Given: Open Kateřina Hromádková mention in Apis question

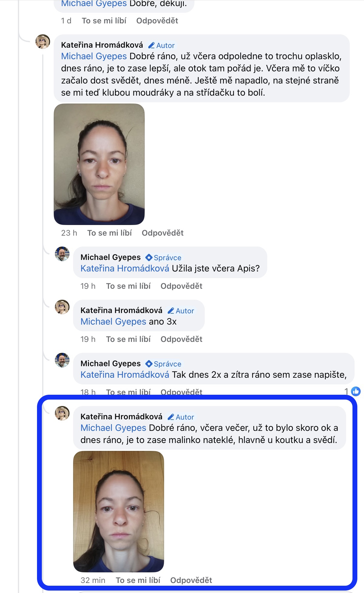Looking at the screenshot, I should (x=125, y=268).
